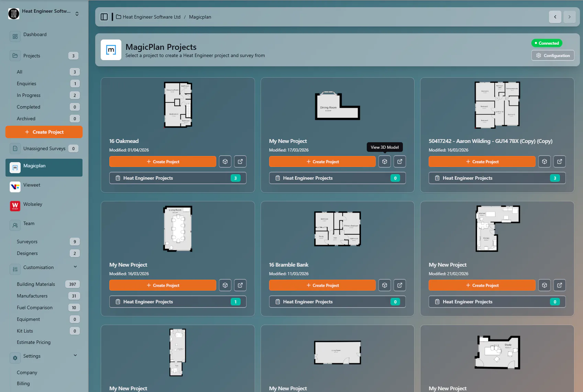
Task: Click the 16 Oakmead floor plan thumbnail
Action: tap(178, 105)
